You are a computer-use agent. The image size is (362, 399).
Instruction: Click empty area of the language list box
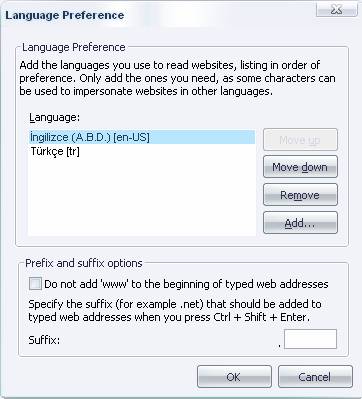[142, 197]
